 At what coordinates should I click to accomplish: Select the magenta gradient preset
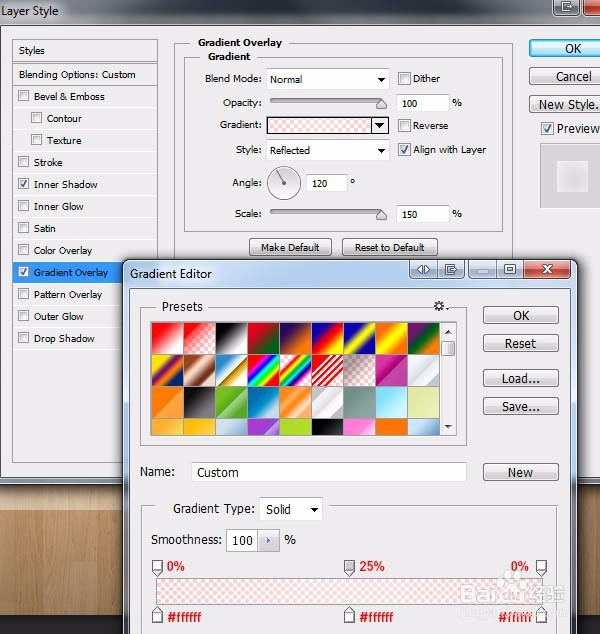[x=391, y=370]
